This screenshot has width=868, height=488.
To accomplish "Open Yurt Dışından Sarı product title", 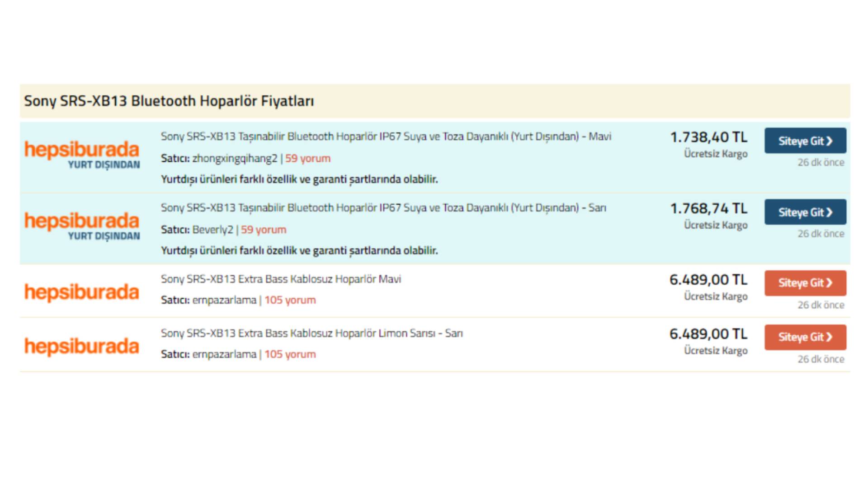I will pos(383,208).
